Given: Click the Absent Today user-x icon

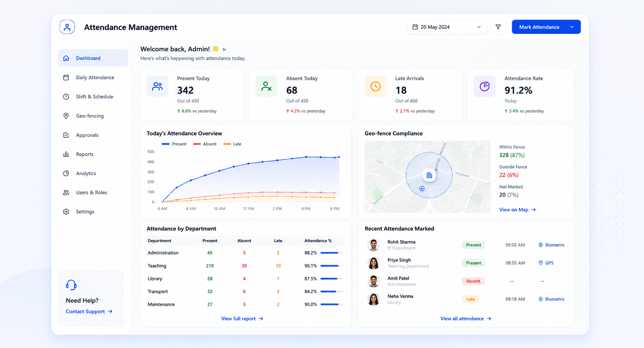Looking at the screenshot, I should (x=267, y=86).
